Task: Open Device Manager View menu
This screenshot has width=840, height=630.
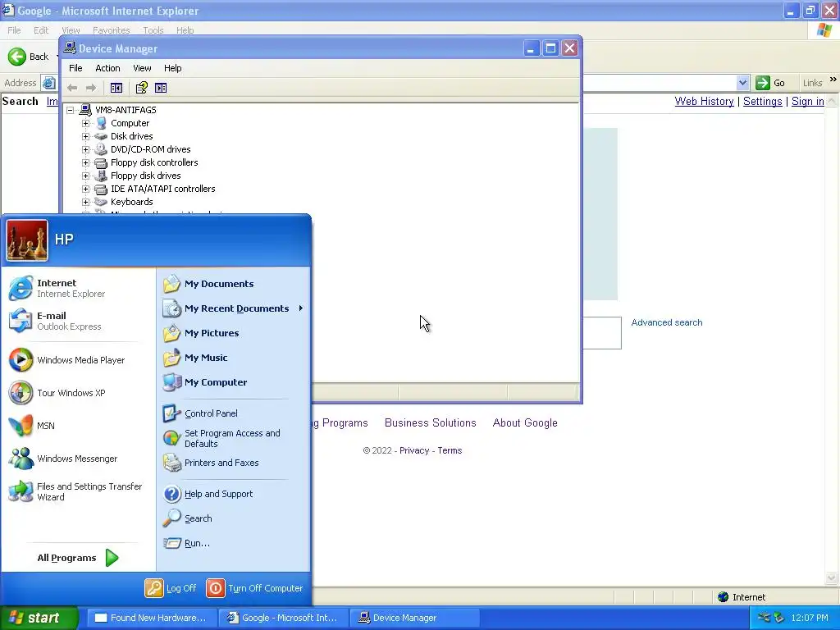Action: (x=142, y=68)
